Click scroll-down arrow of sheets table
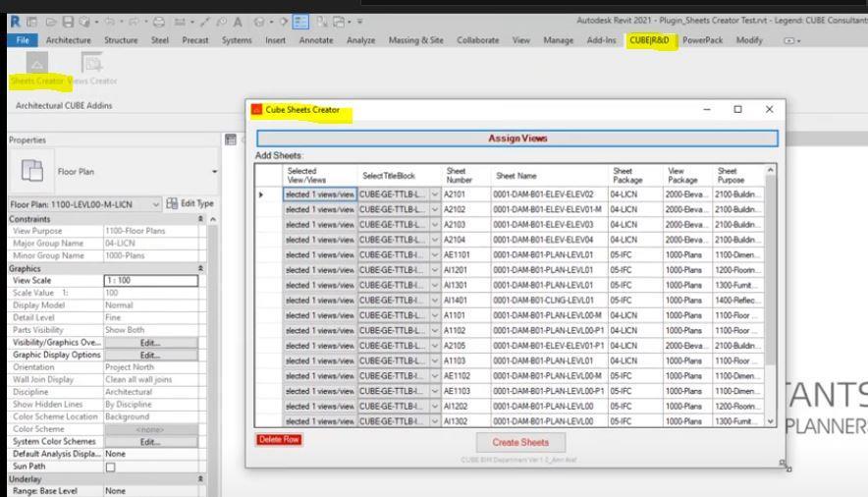Image resolution: width=868 pixels, height=497 pixels. click(770, 421)
